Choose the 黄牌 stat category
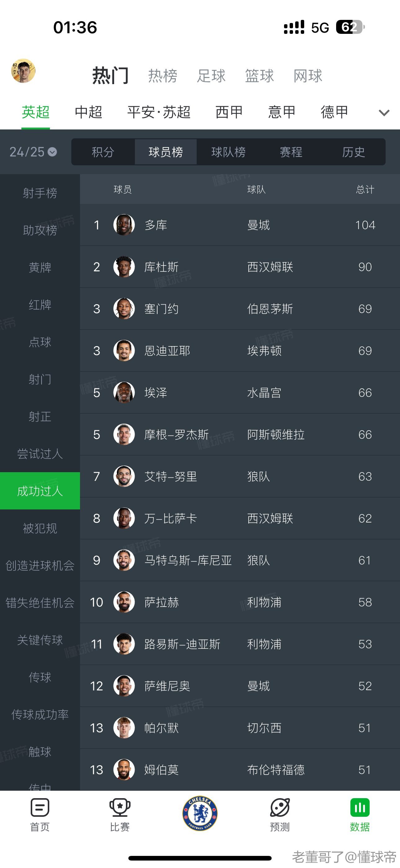 tap(40, 268)
